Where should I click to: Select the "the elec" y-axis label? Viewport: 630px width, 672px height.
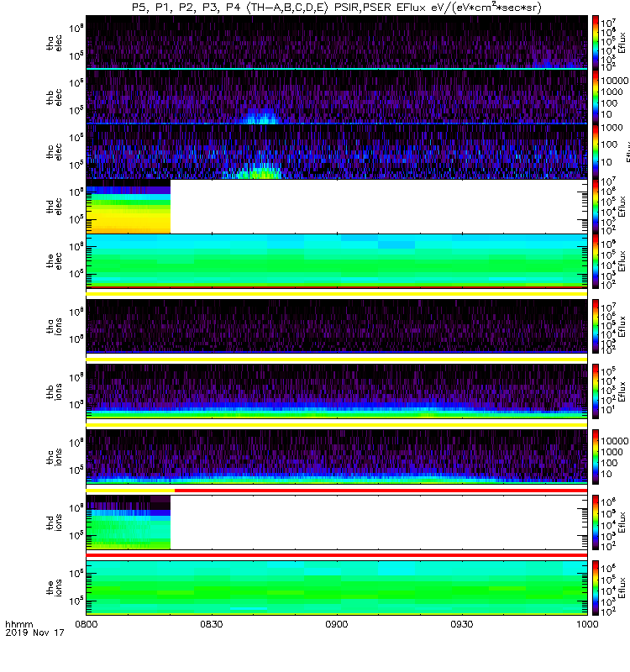coord(54,261)
